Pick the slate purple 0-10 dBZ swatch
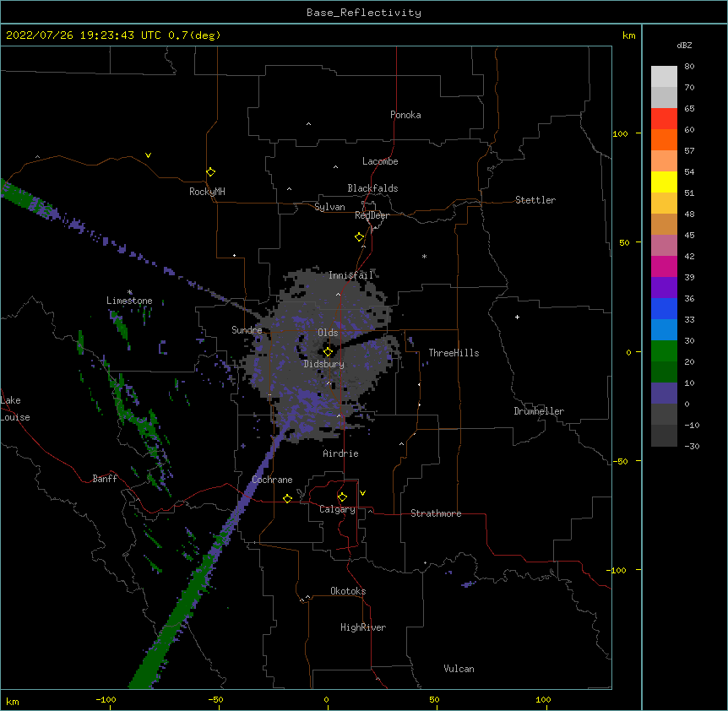This screenshot has width=728, height=711. [x=664, y=393]
